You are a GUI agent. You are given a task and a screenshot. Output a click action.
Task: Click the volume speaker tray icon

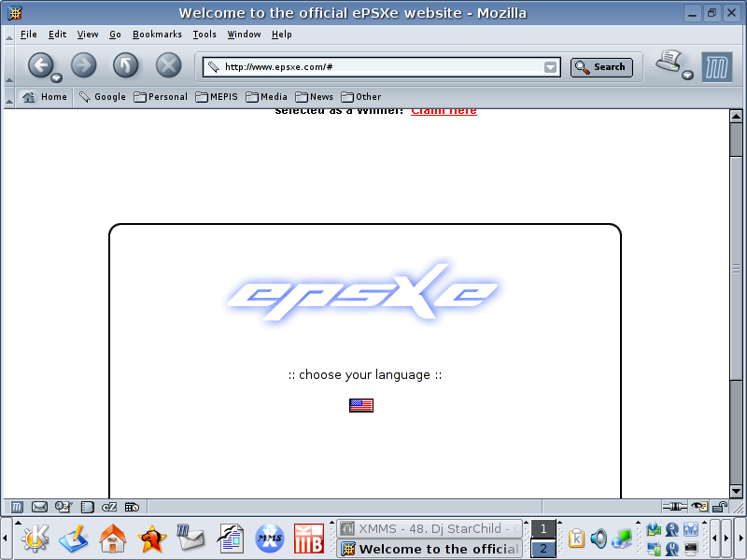pos(599,539)
